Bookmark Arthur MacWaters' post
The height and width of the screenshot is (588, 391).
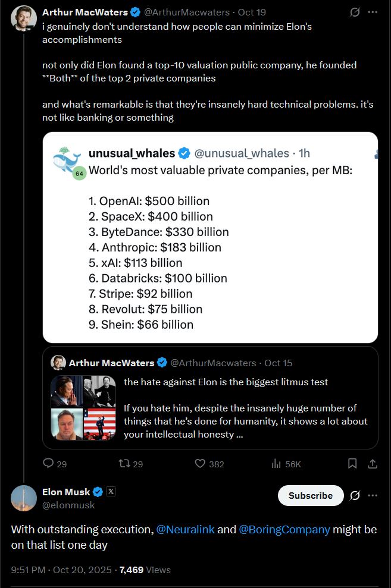click(x=352, y=464)
